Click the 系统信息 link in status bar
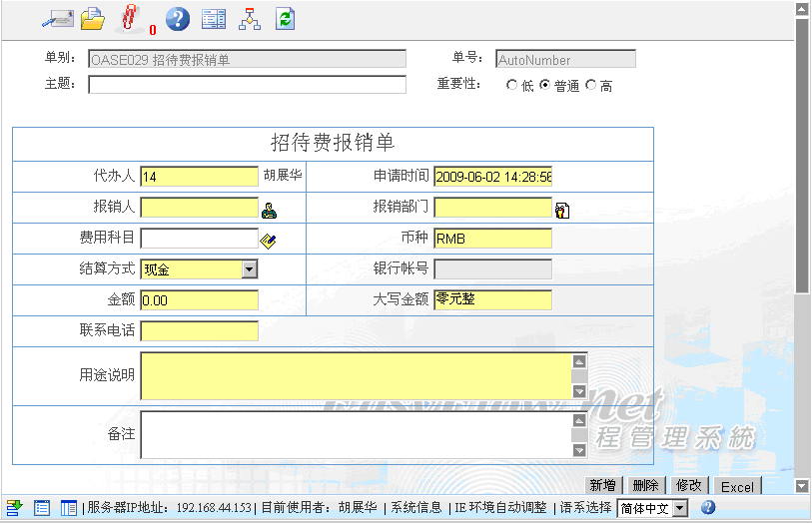 coord(415,508)
